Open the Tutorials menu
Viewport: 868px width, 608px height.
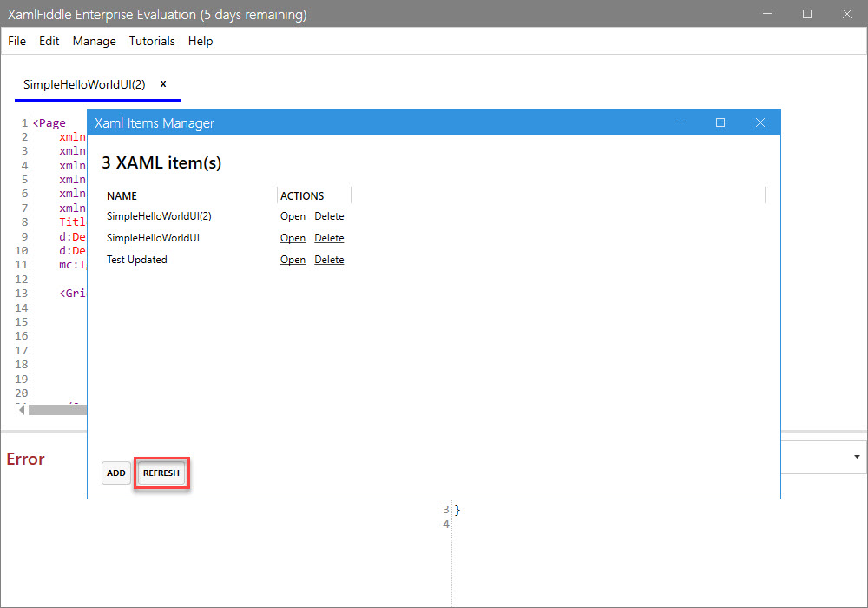click(152, 41)
